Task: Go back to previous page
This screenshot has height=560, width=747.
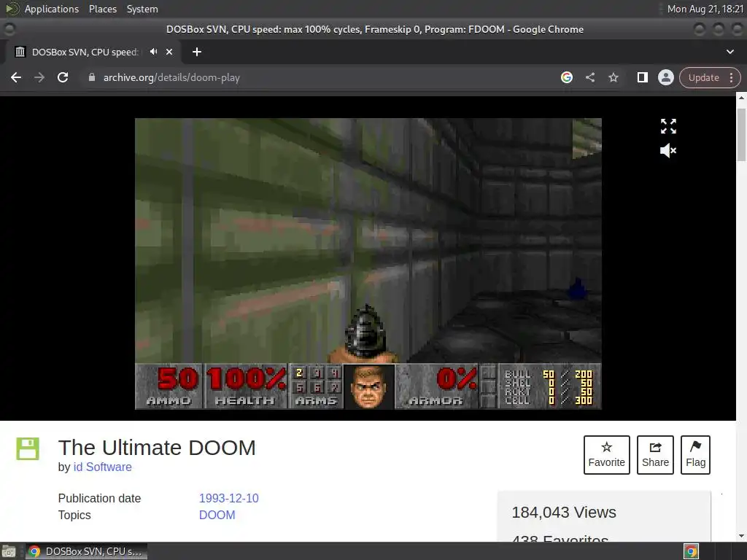Action: pyautogui.click(x=16, y=77)
